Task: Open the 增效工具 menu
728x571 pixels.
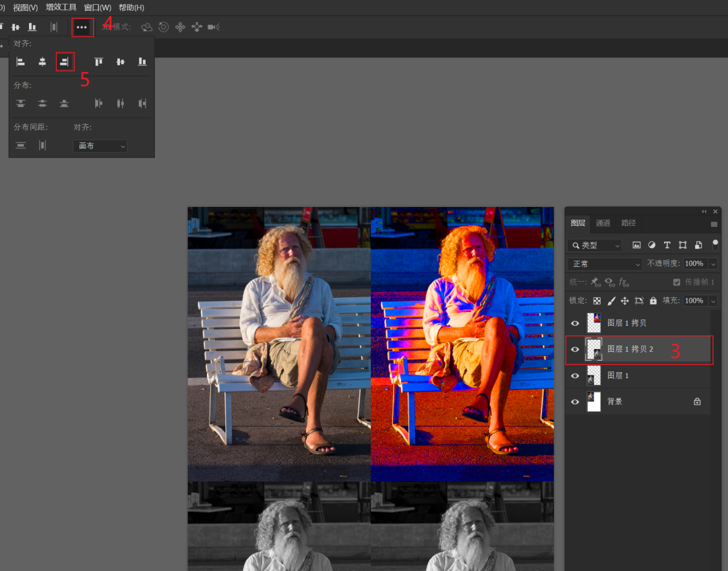Action: click(x=61, y=7)
